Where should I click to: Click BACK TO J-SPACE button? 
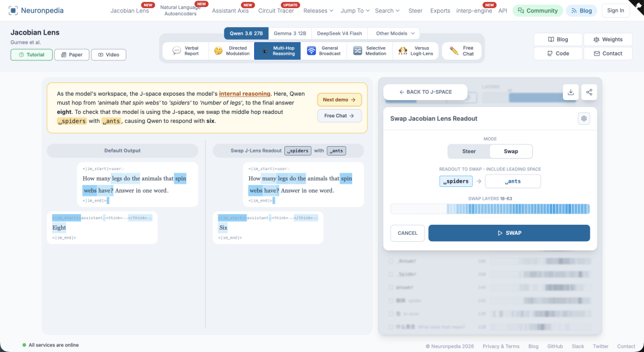point(425,92)
